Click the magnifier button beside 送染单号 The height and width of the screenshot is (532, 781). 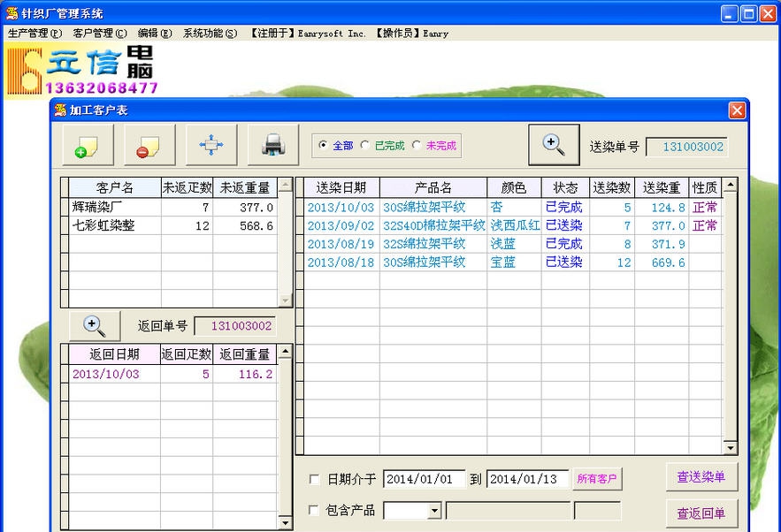pos(554,145)
